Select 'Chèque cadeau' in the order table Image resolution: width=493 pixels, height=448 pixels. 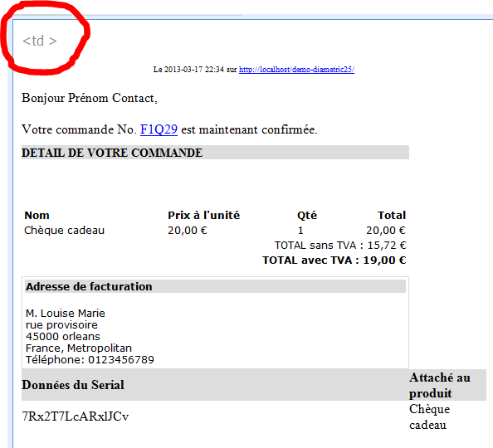[64, 231]
